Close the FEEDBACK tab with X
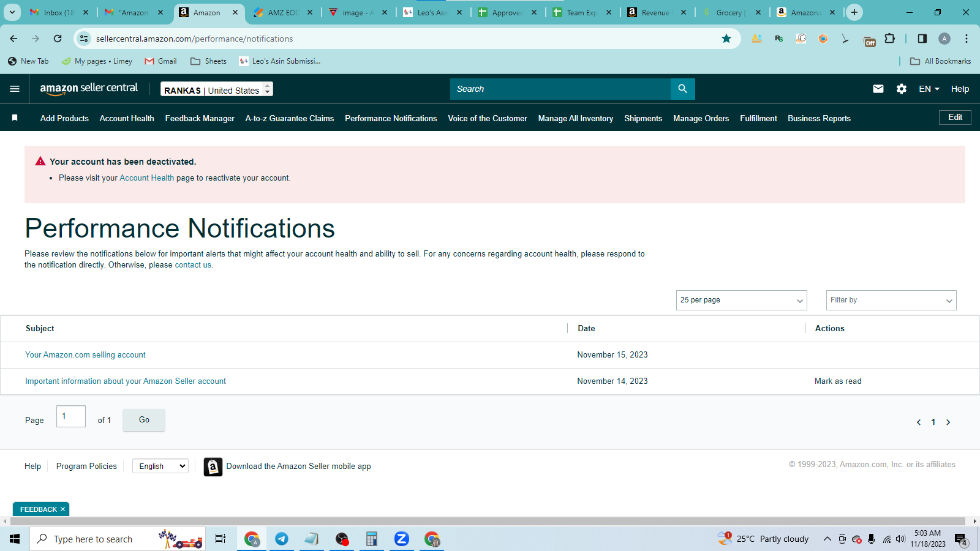Image resolution: width=980 pixels, height=551 pixels. 62,509
